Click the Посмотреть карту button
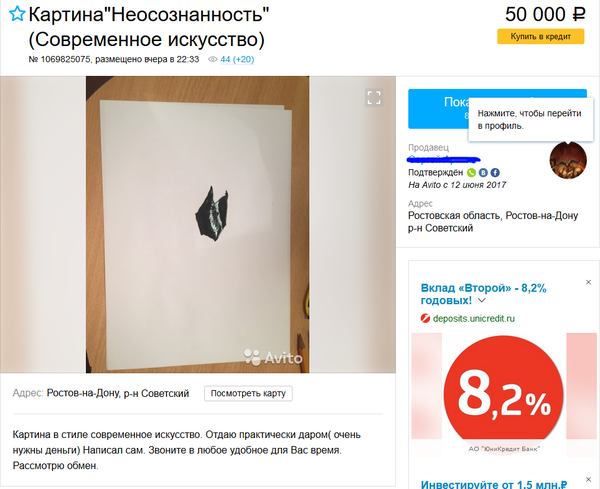The image size is (600, 489). [248, 393]
